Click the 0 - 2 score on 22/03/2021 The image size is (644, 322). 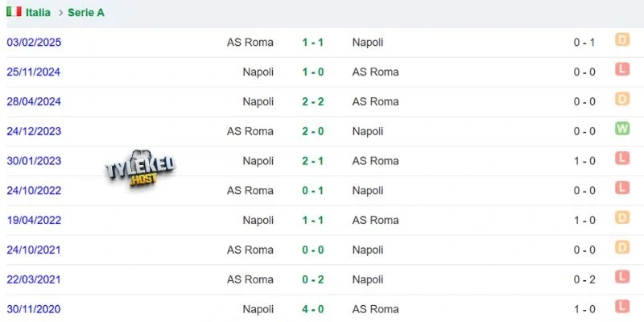click(313, 279)
